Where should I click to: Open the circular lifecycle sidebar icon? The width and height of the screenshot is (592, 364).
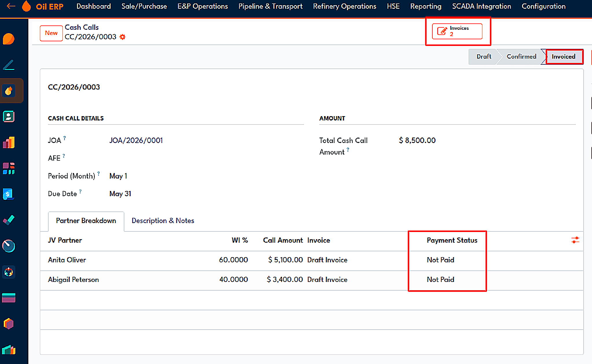9,272
